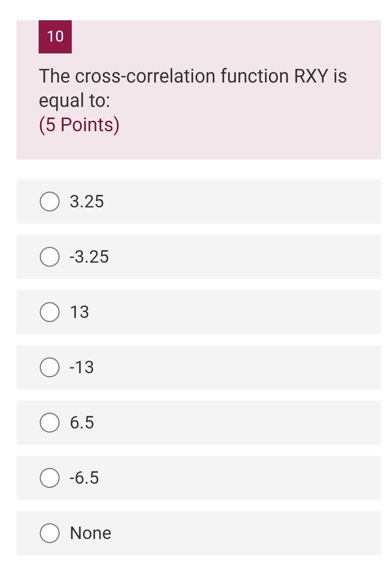
Task: Select the radio button for None
Action: (49, 533)
